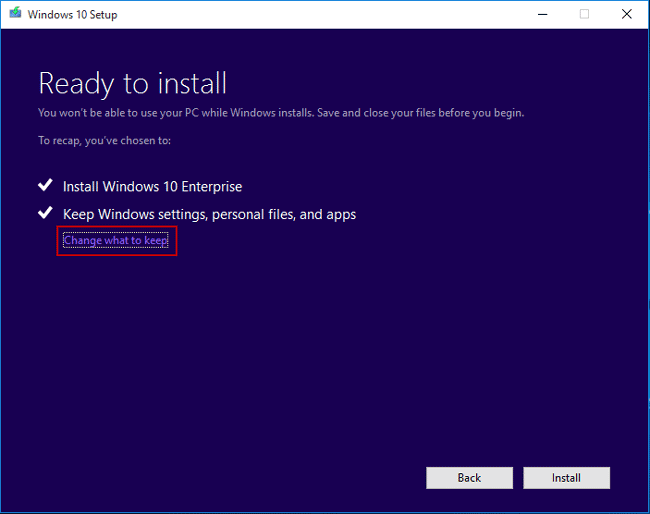Click the 'Windows 10 Setup' window title
Viewport: 650px width, 514px height.
(x=73, y=15)
